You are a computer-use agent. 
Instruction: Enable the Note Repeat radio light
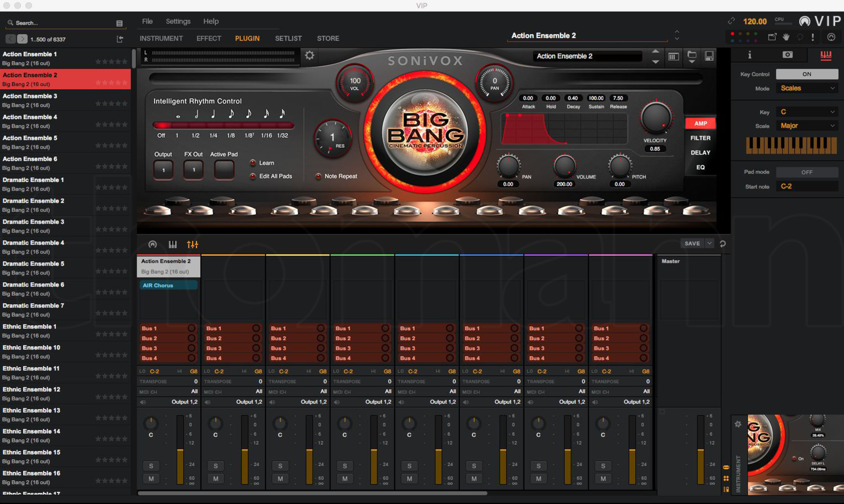[x=318, y=176]
